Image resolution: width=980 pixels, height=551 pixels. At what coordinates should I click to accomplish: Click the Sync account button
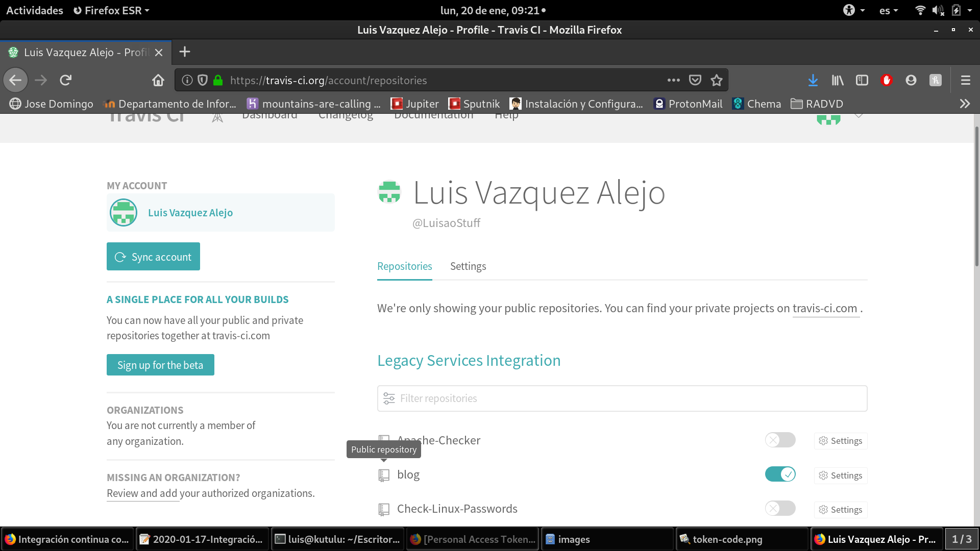[153, 257]
